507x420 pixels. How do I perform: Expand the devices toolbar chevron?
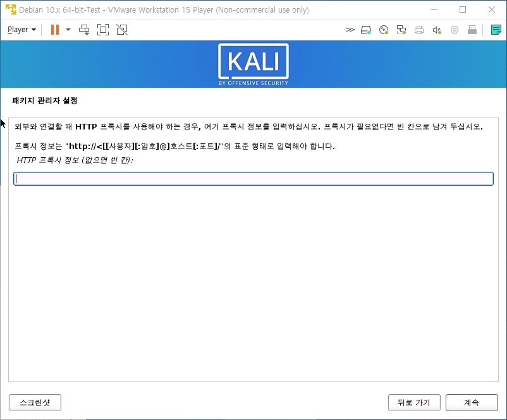coord(350,30)
